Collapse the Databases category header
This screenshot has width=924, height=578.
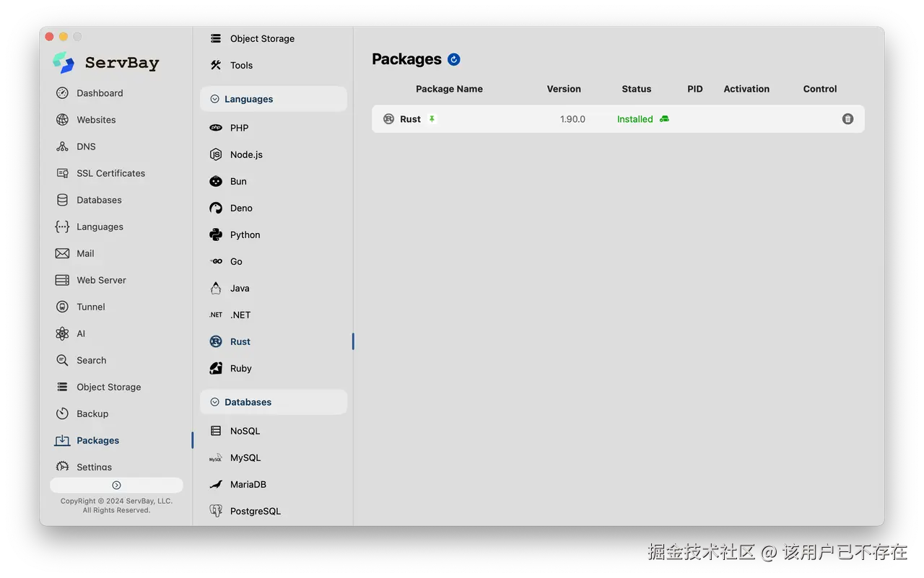(274, 402)
